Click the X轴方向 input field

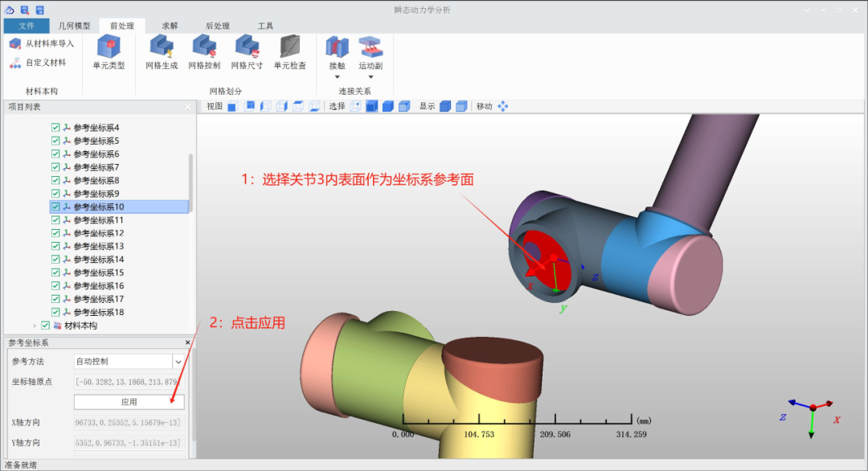point(129,422)
